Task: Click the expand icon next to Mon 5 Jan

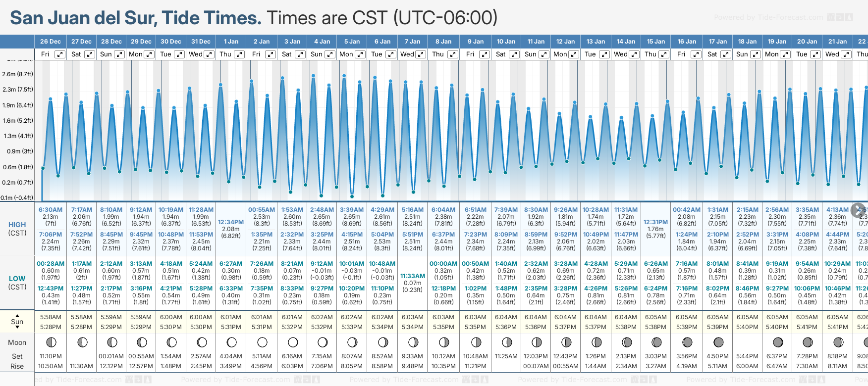Action: (x=360, y=54)
